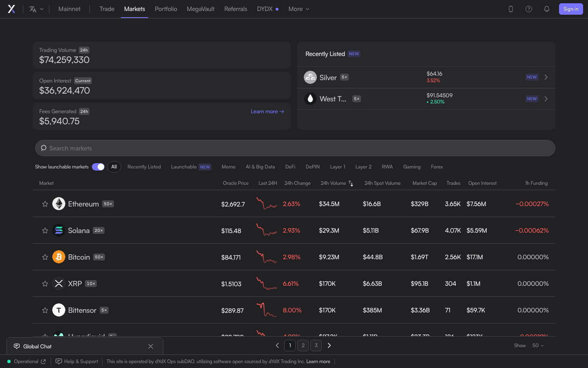Viewport: 588px width, 368px height.
Task: Click the mobile app phone icon
Action: pos(511,9)
